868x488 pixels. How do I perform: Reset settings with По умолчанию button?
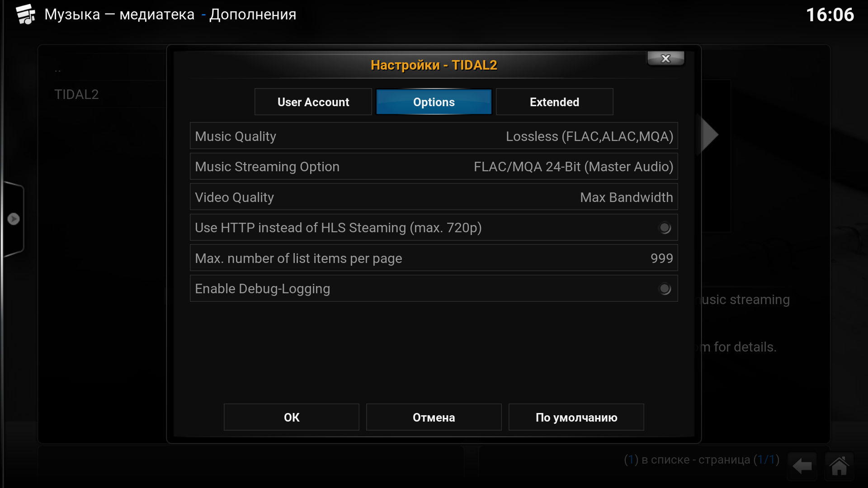[576, 417]
